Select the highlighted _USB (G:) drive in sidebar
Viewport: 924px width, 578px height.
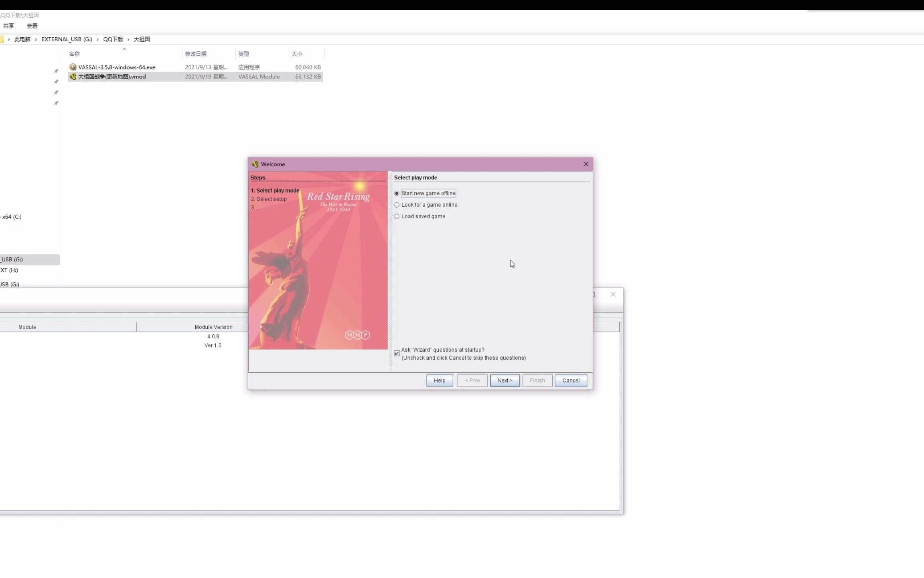click(x=30, y=260)
